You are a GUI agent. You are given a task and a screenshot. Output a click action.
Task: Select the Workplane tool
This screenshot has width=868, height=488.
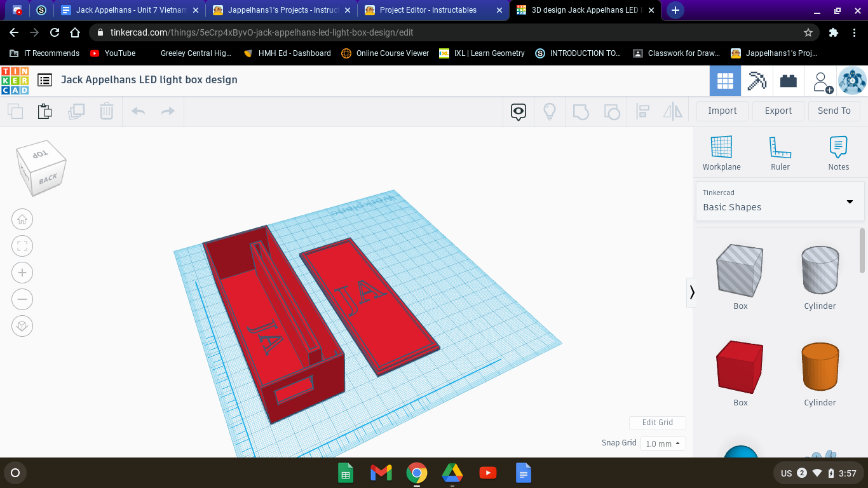721,152
